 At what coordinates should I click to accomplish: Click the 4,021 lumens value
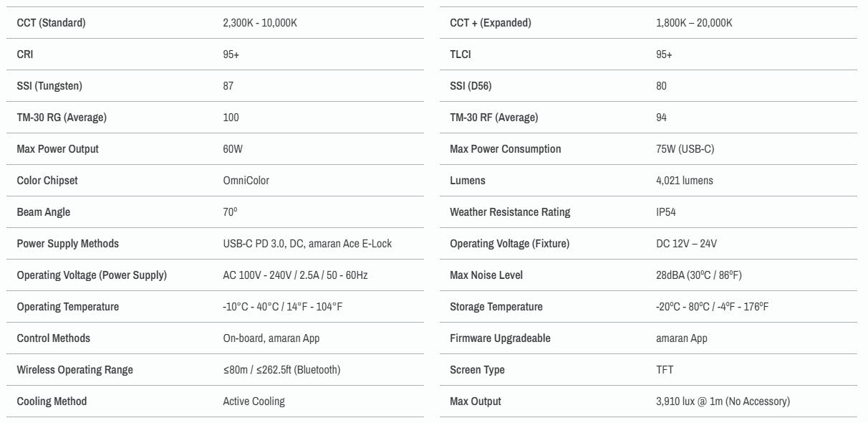(x=685, y=181)
